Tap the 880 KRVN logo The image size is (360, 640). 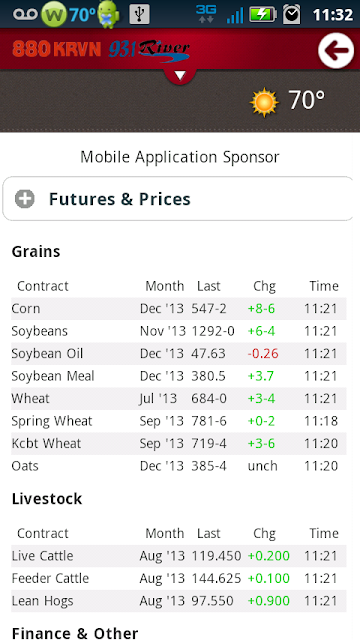coord(57,49)
